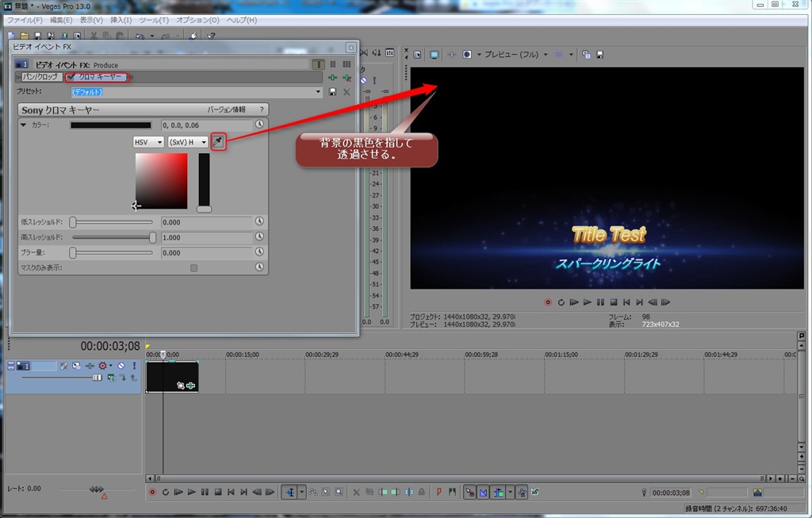Open the preview overlays grid dropdown arrow
The width and height of the screenshot is (812, 518).
click(571, 55)
